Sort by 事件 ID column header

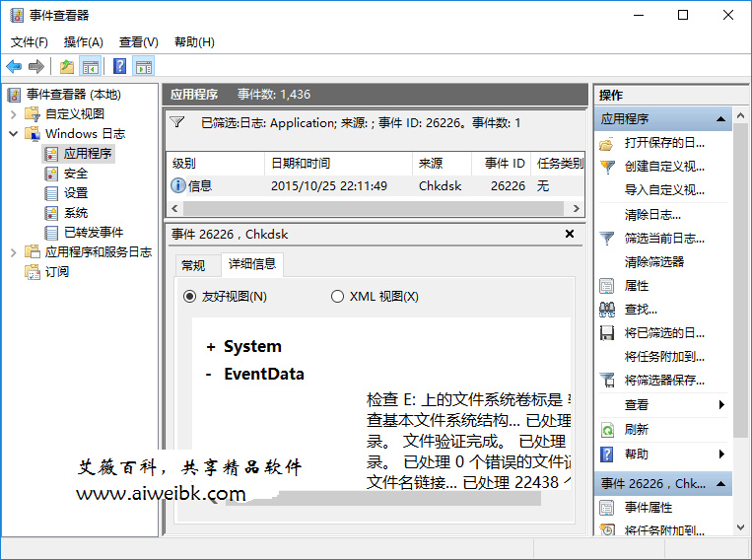[x=502, y=164]
